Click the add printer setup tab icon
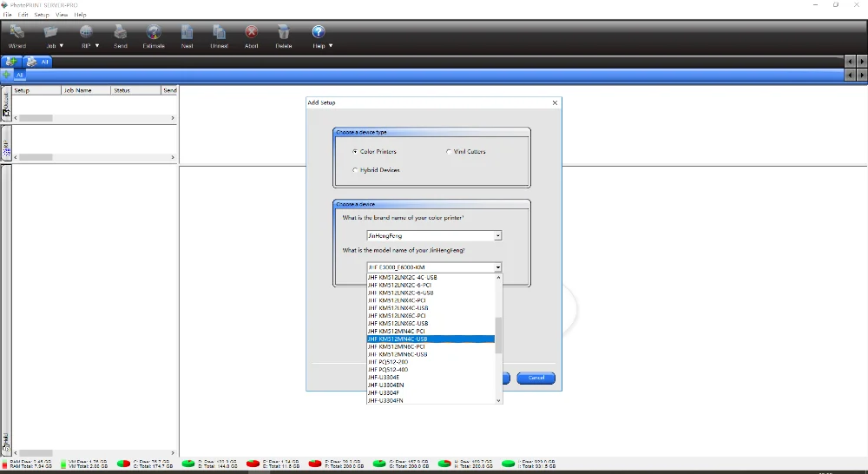The height and width of the screenshot is (474, 868). 10,62
